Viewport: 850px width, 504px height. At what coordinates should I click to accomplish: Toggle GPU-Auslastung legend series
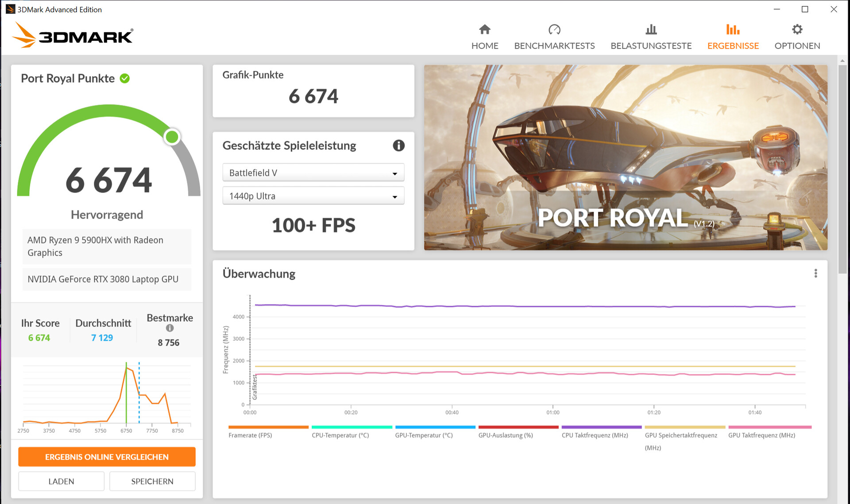click(506, 435)
